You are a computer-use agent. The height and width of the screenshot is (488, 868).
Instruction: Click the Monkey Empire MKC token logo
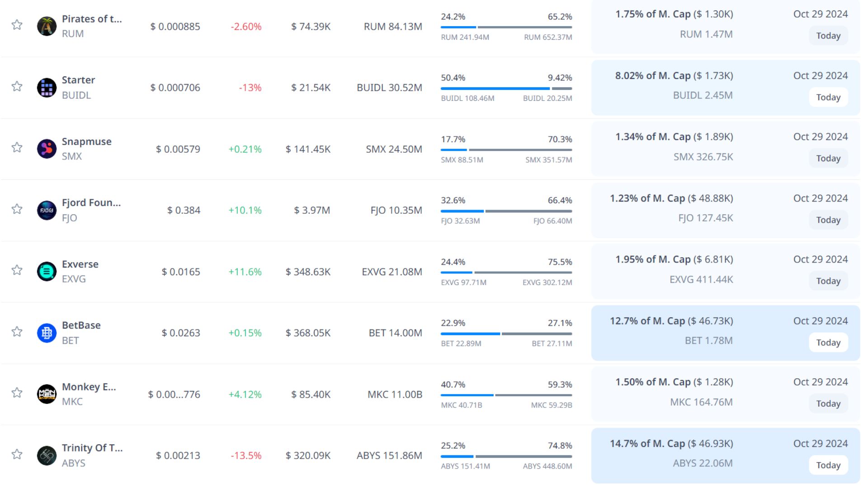47,394
